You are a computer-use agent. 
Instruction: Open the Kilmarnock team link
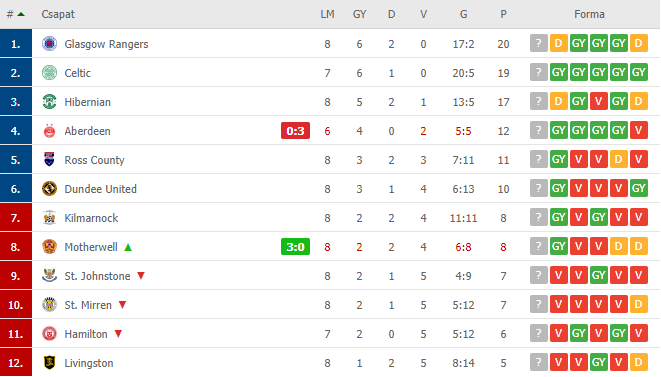(x=91, y=218)
